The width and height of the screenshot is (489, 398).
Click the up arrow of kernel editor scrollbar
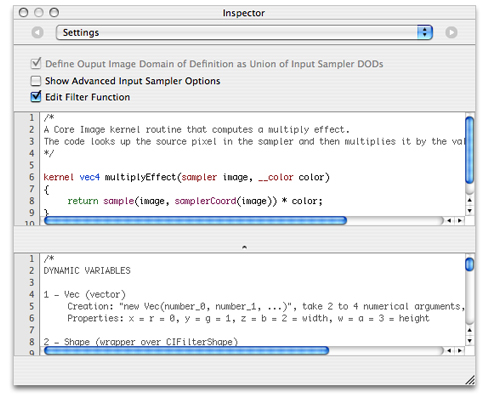(470, 200)
